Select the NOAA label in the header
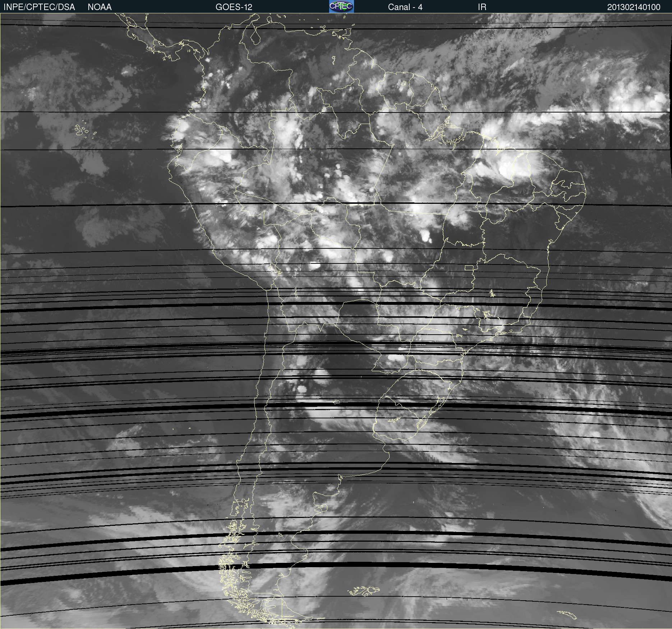This screenshot has height=629, width=672. pyautogui.click(x=100, y=7)
